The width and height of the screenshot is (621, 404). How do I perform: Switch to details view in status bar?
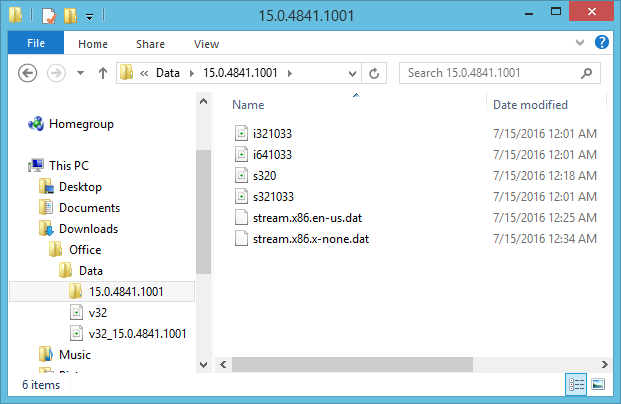coord(577,384)
